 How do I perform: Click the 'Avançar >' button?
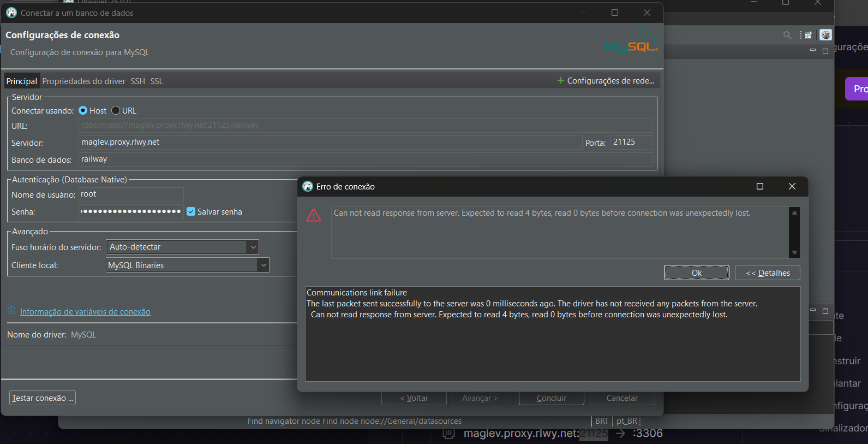click(480, 398)
